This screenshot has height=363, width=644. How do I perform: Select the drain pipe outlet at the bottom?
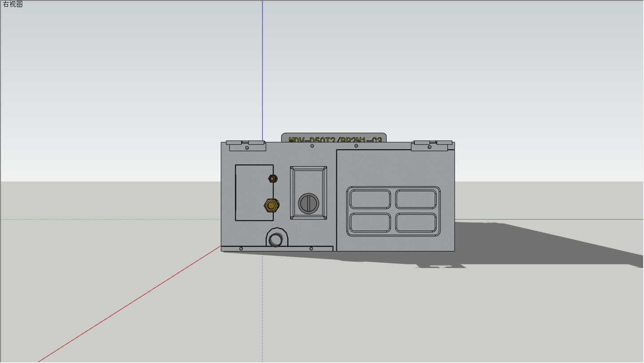pos(276,239)
